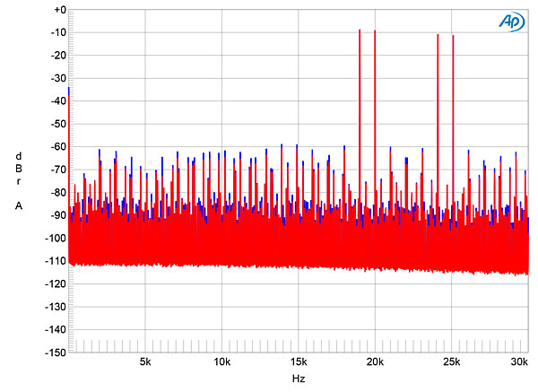Select the 20k x-axis label

(376, 362)
